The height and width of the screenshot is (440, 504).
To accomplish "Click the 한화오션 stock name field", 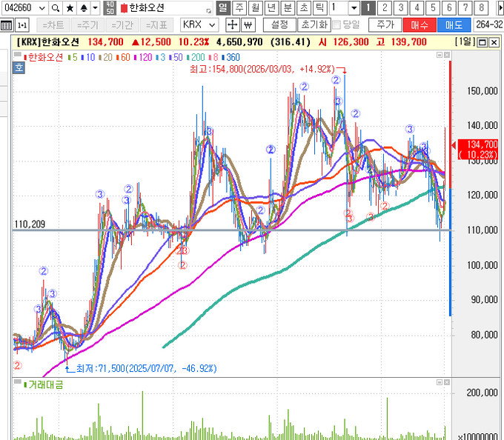I will click(x=166, y=8).
